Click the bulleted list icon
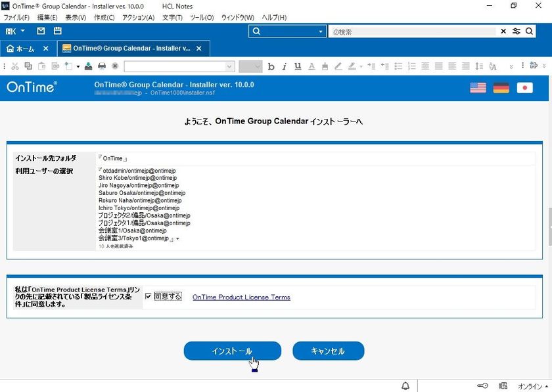552x392 pixels. click(x=398, y=66)
